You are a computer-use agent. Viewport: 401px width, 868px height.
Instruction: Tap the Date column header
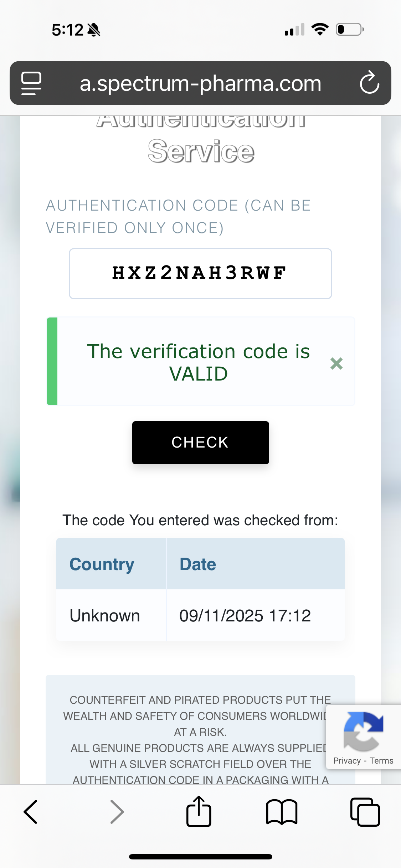point(198,564)
